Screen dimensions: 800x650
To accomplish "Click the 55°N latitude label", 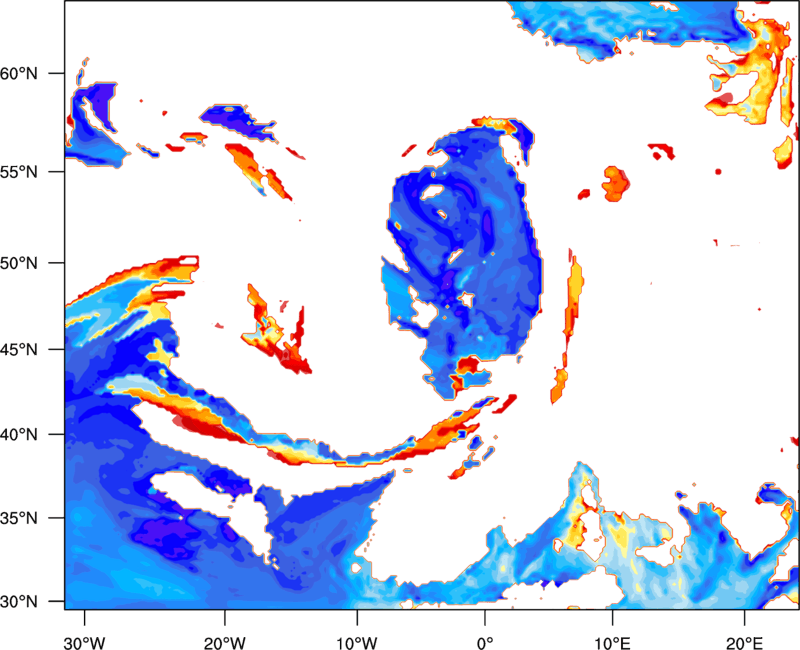I will point(19,171).
